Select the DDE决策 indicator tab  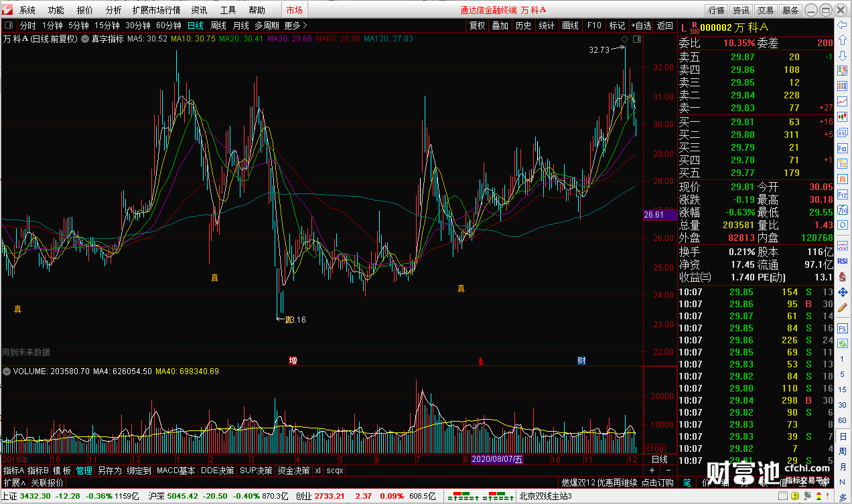(x=218, y=471)
